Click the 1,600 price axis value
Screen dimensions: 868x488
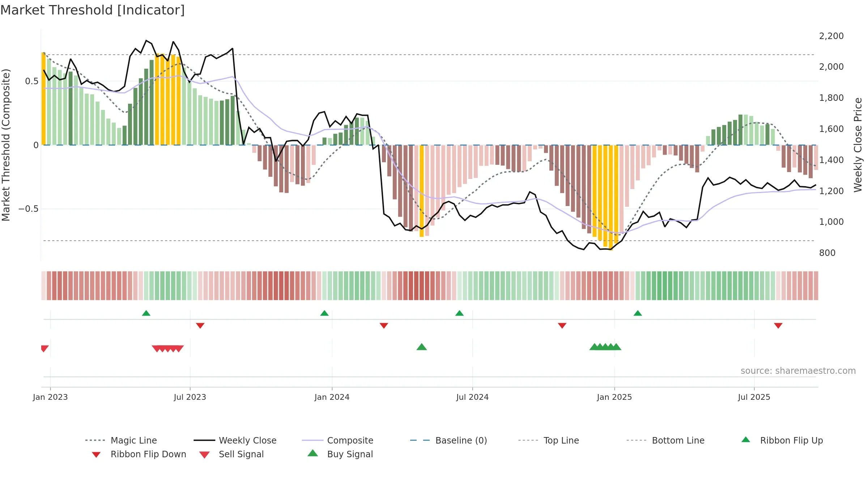point(831,129)
